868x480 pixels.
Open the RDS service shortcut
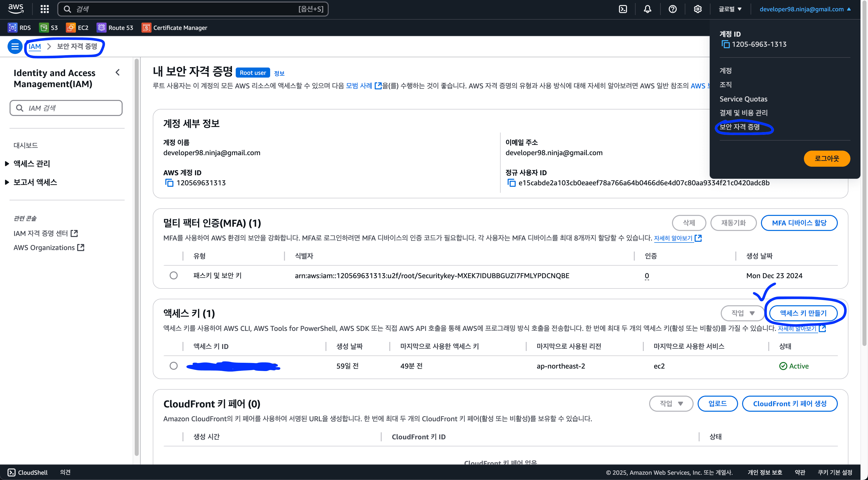20,28
